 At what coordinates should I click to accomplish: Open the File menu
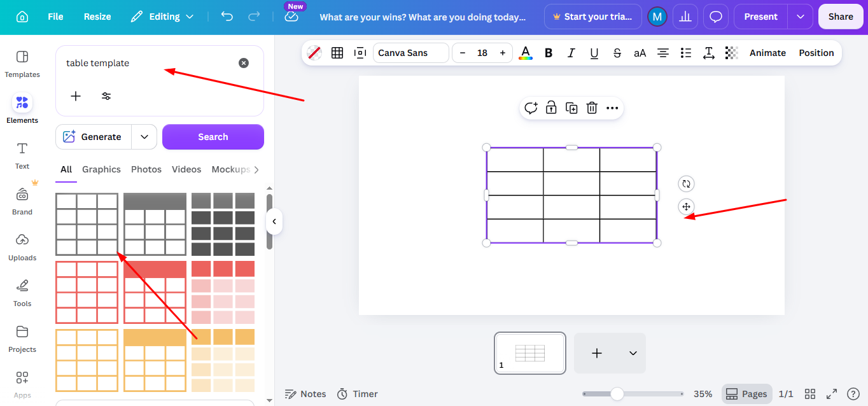(55, 17)
